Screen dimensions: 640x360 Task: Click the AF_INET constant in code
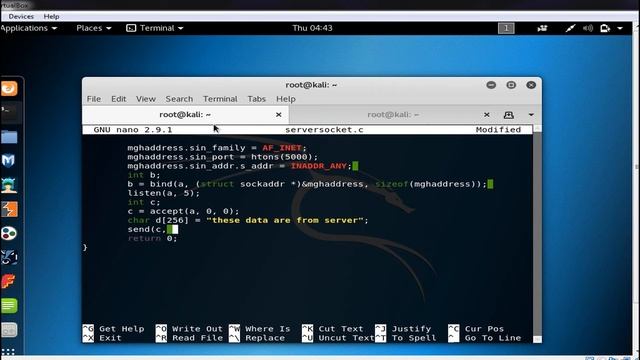[282, 148]
